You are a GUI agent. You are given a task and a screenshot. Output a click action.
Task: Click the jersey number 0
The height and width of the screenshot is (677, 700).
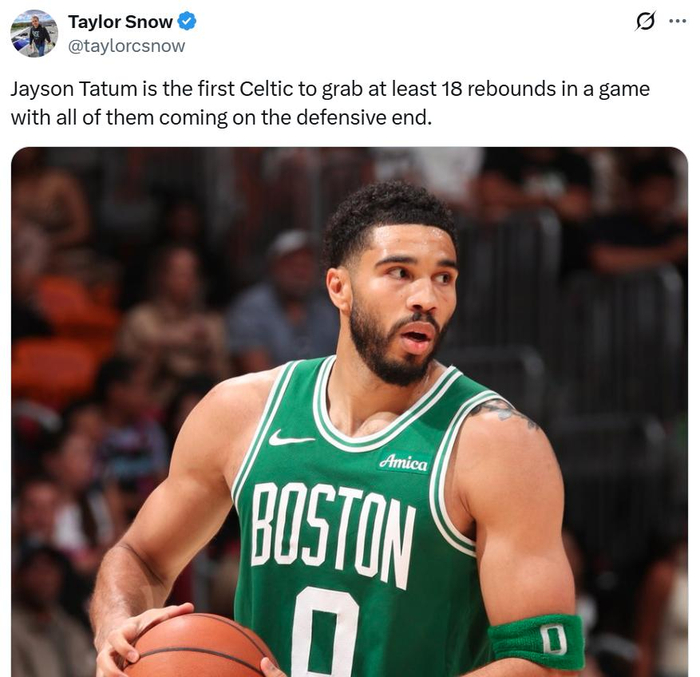[x=325, y=632]
